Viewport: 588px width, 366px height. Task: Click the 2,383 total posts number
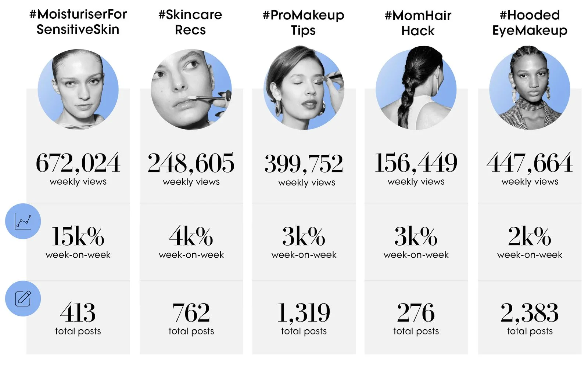(x=530, y=313)
